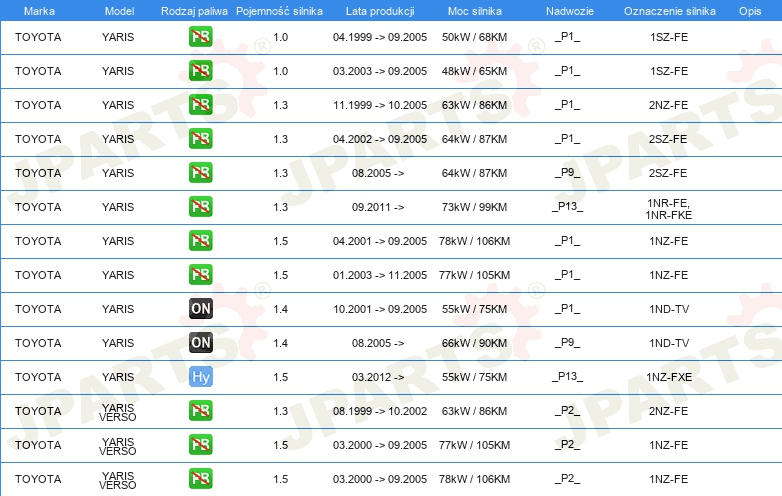
Task: Click the Marka column header
Action: click(39, 11)
